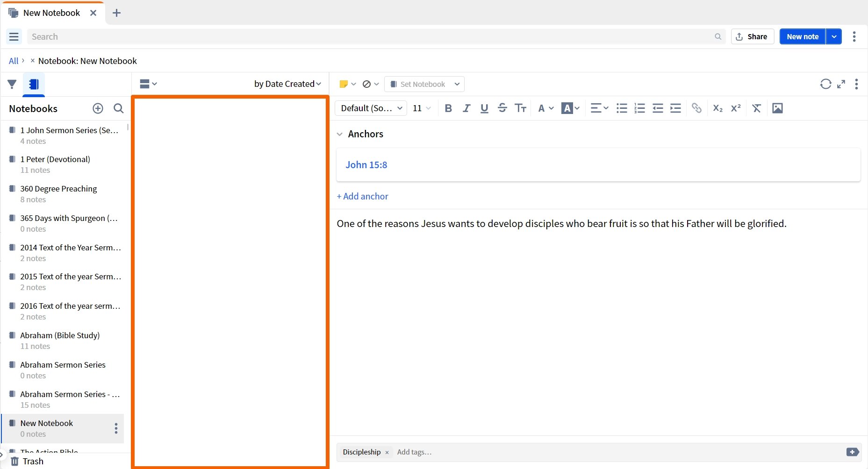Click the Share button
Screen dimensions: 868x469
tap(753, 36)
